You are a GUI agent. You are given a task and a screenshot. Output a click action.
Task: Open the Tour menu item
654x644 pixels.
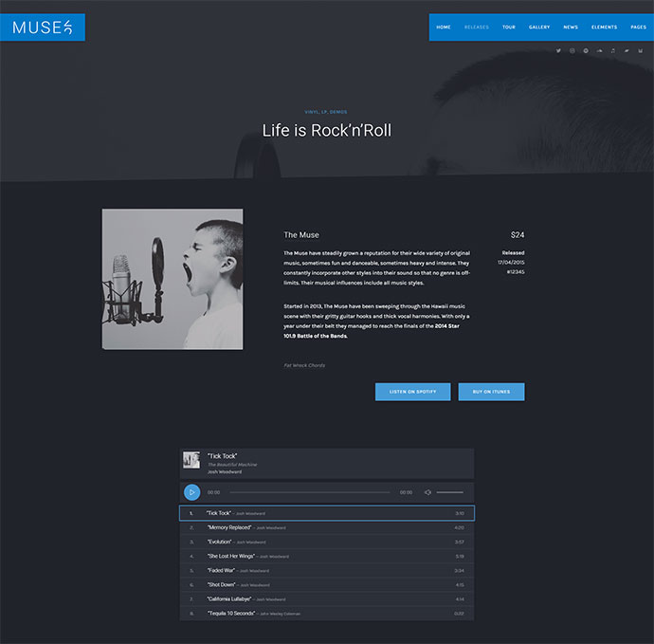point(509,28)
